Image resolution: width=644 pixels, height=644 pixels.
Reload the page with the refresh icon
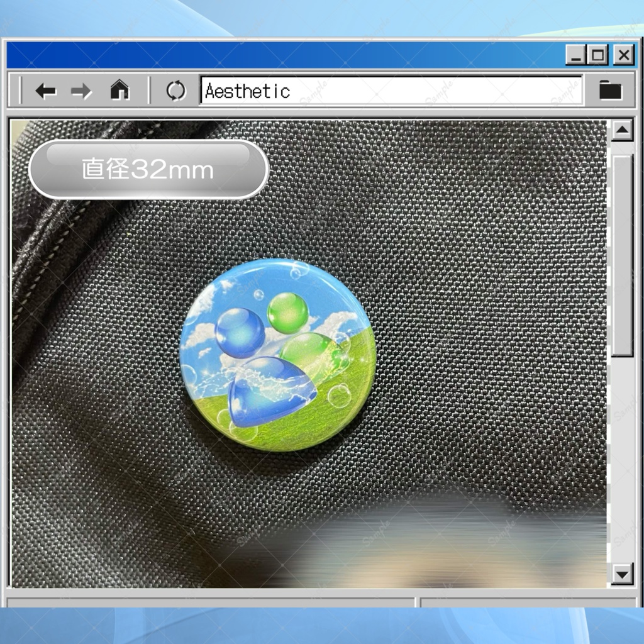[x=176, y=91]
